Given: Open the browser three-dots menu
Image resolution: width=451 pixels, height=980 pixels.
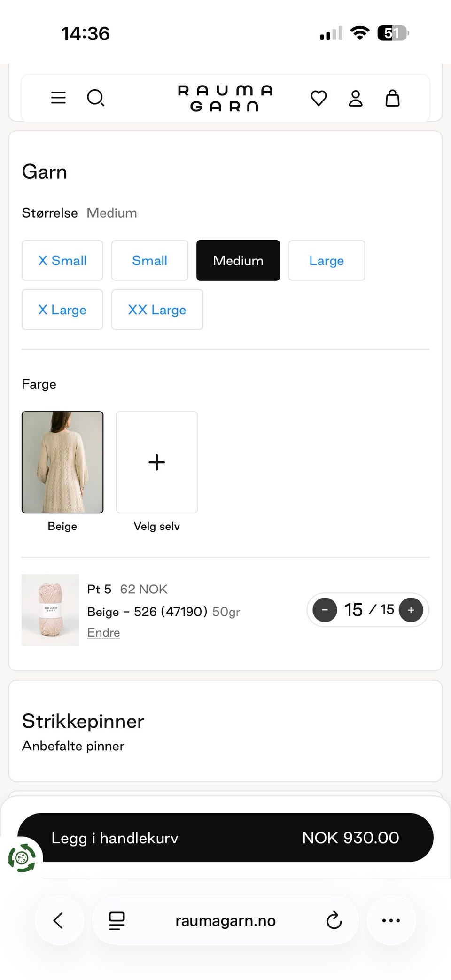Looking at the screenshot, I should pyautogui.click(x=391, y=920).
